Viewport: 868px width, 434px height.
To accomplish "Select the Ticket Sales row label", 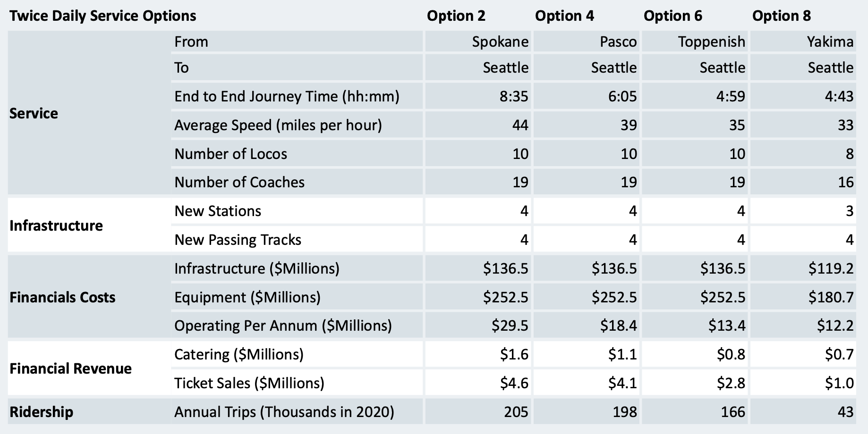I will (x=249, y=383).
